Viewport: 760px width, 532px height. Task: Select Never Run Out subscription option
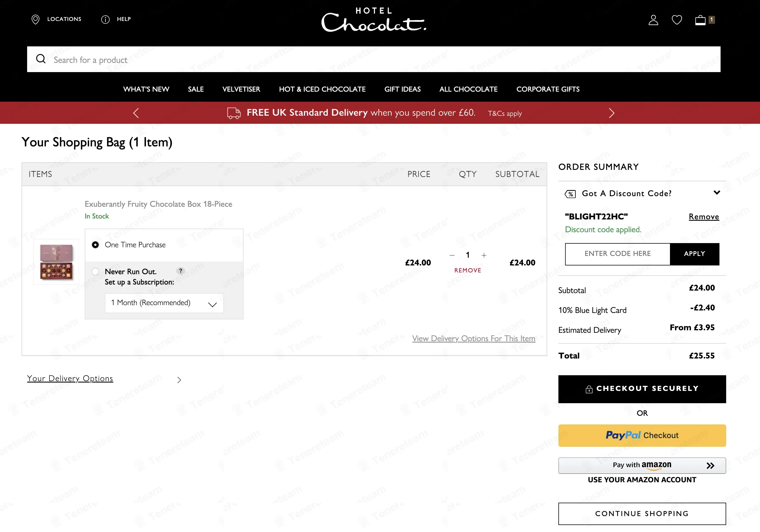[x=95, y=272]
